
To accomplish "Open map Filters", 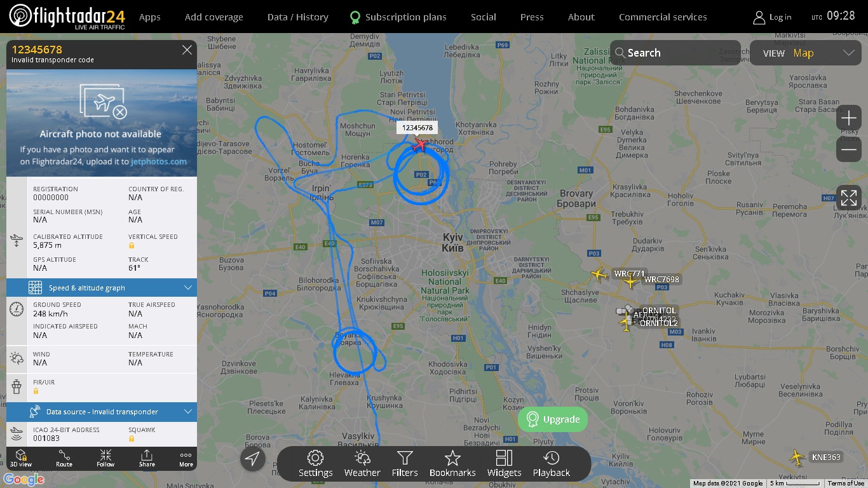I will pos(405,464).
